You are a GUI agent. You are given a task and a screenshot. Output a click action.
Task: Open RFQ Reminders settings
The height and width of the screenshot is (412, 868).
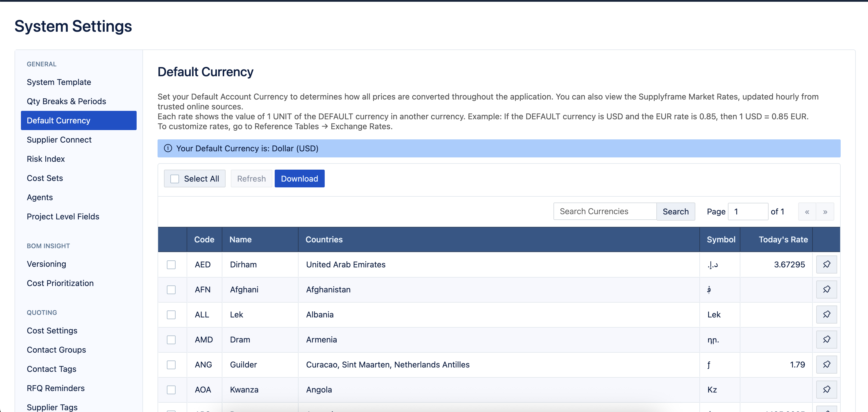(78, 388)
